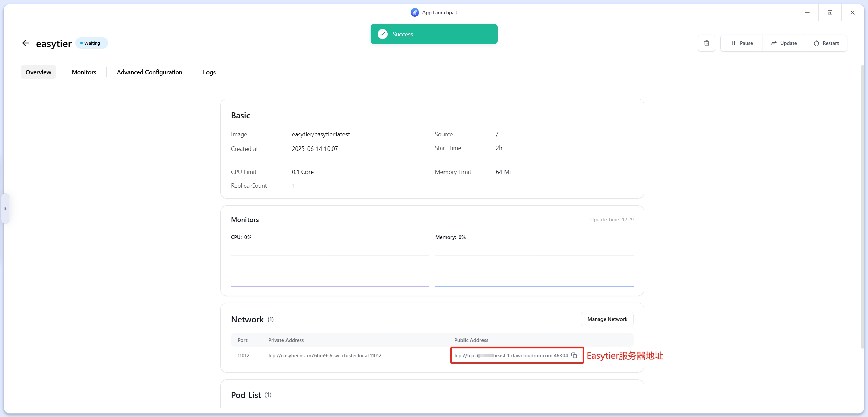Open the Logs tab

(209, 72)
